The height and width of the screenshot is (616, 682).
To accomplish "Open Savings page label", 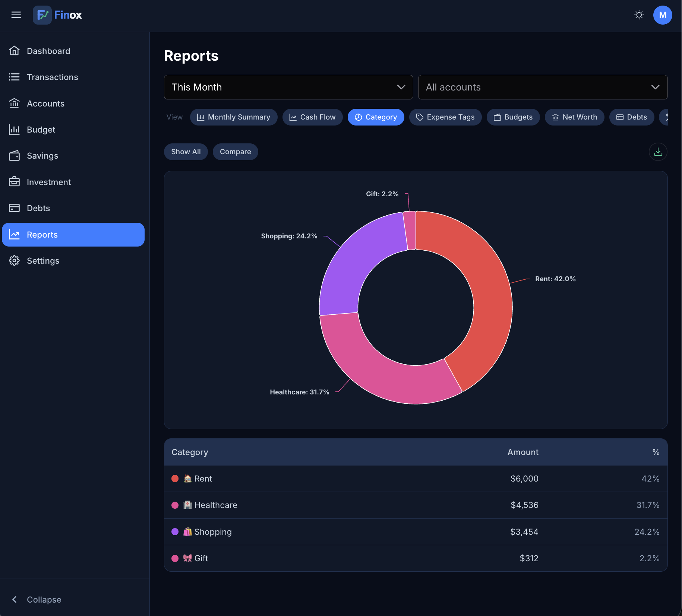I will pos(42,156).
